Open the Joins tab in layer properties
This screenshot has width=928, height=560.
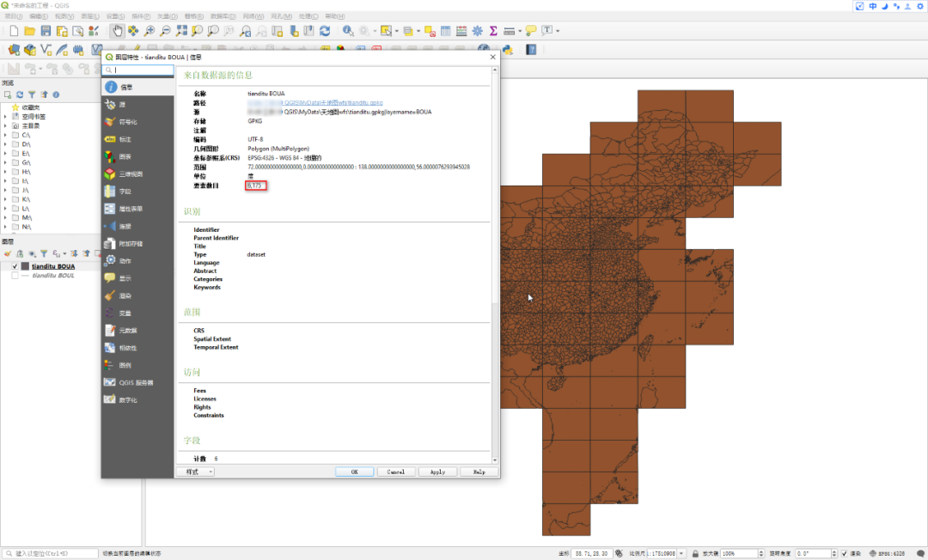[x=137, y=226]
